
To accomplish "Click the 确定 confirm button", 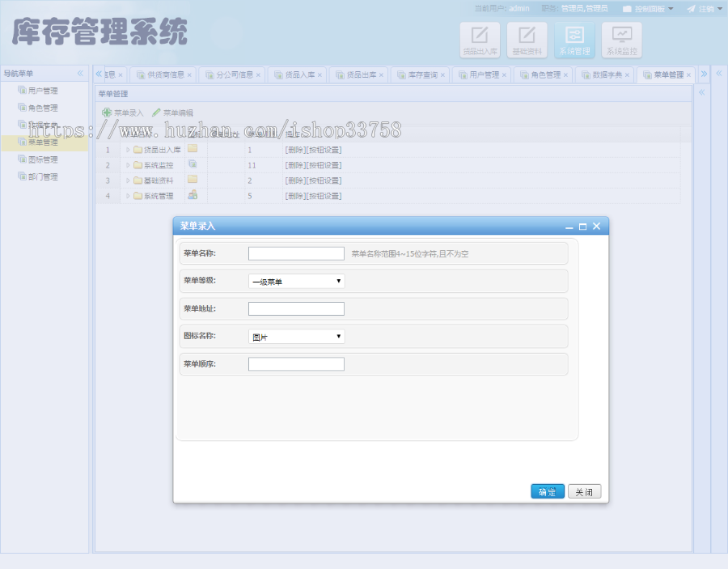I will click(548, 490).
